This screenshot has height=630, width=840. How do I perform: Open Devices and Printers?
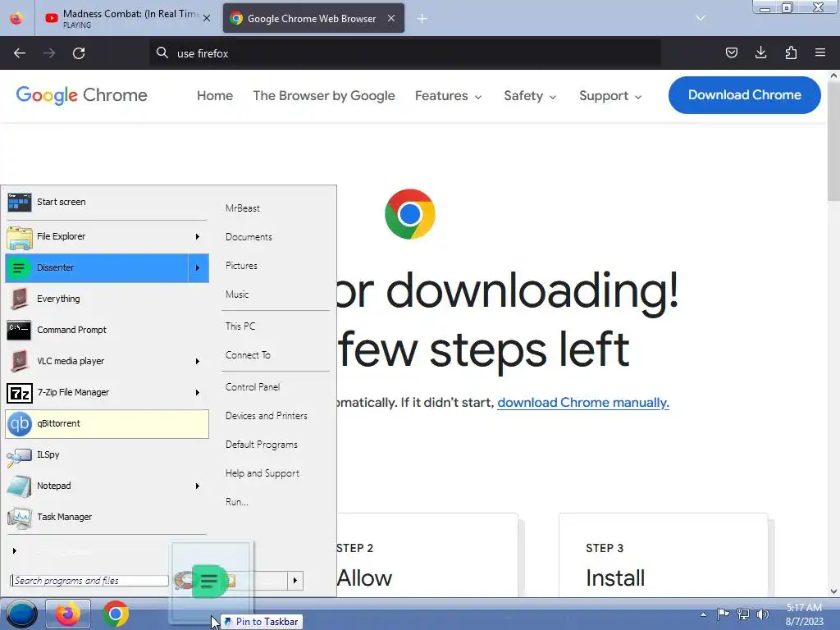[267, 416]
